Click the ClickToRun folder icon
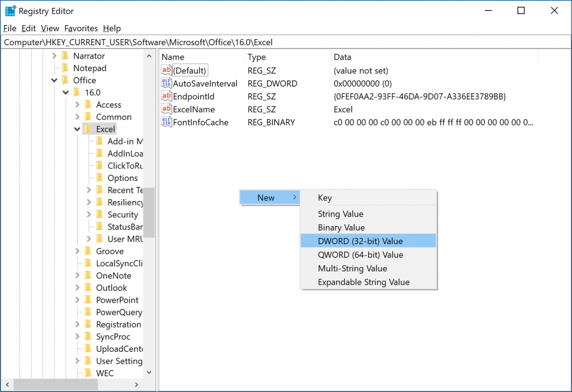Image resolution: width=572 pixels, height=392 pixels. (99, 165)
